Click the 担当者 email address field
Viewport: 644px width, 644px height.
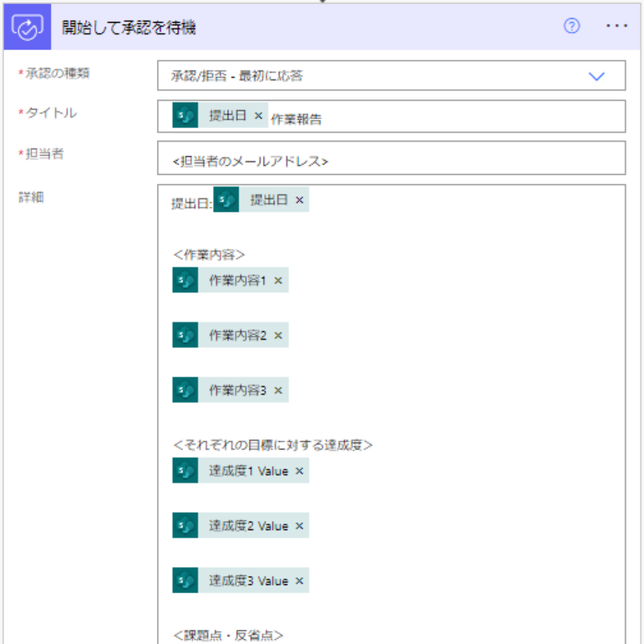[391, 158]
